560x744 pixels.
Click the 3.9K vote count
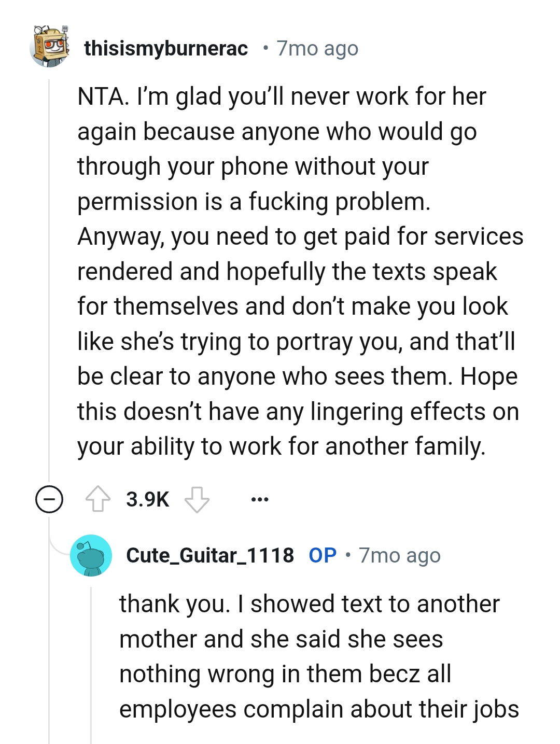coord(147,499)
